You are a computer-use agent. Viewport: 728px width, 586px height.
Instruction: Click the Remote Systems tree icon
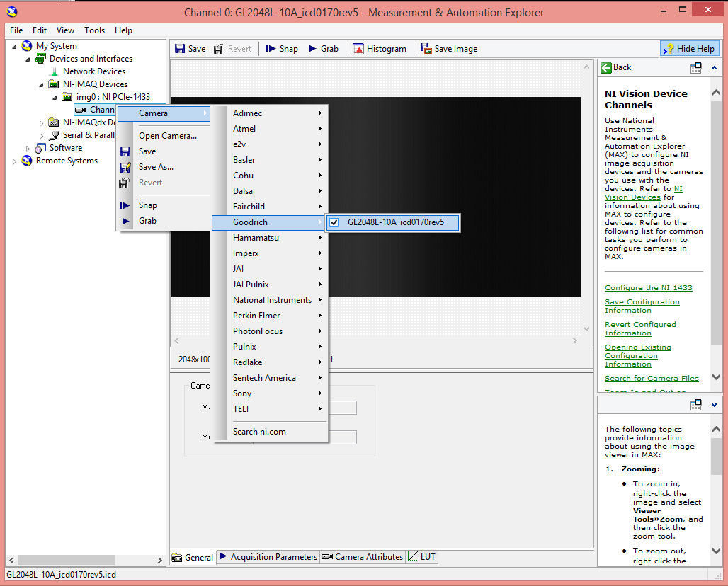coord(28,161)
